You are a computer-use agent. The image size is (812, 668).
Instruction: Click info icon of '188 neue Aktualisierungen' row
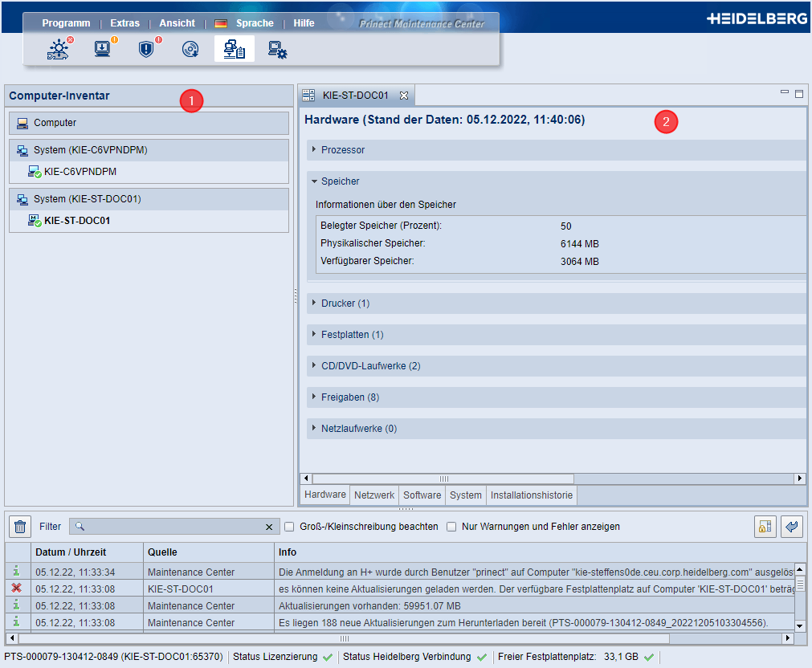pyautogui.click(x=17, y=621)
